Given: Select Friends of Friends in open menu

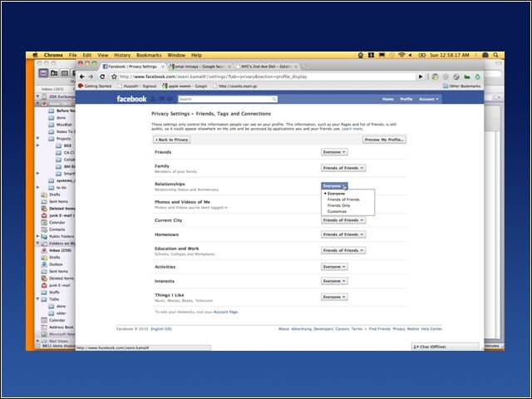Looking at the screenshot, I should click(343, 199).
